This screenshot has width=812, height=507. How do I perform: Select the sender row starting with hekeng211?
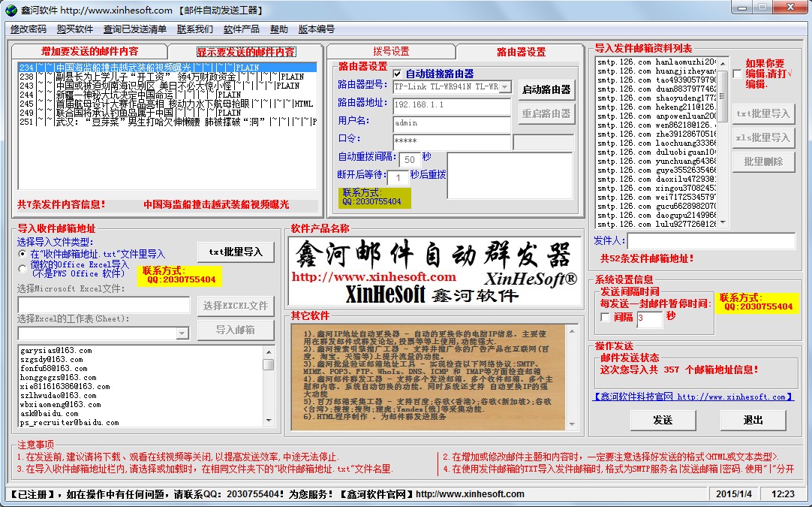(657, 107)
